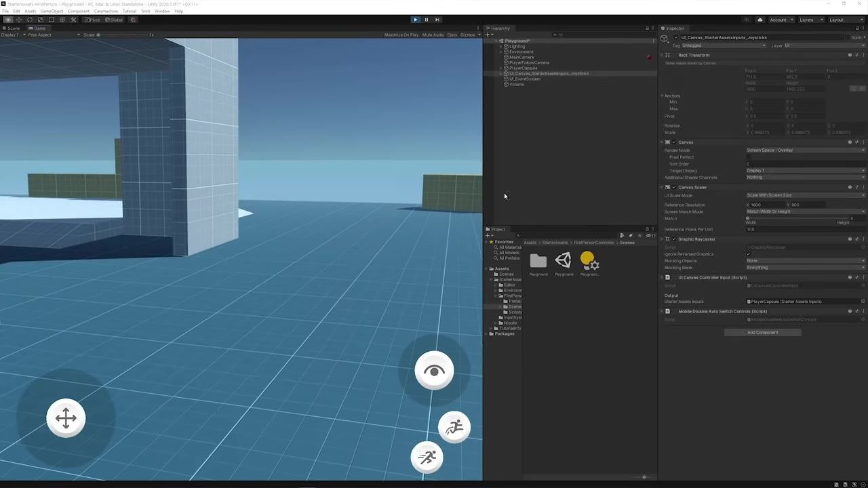Image resolution: width=868 pixels, height=488 pixels.
Task: Open the UI Scale Mode dropdown
Action: 806,195
